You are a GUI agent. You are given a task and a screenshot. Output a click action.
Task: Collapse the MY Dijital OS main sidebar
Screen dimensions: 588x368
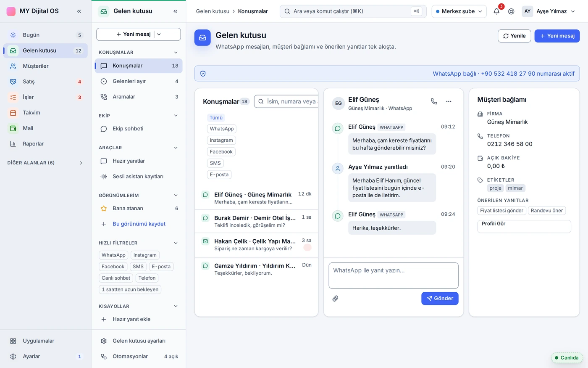pyautogui.click(x=79, y=11)
